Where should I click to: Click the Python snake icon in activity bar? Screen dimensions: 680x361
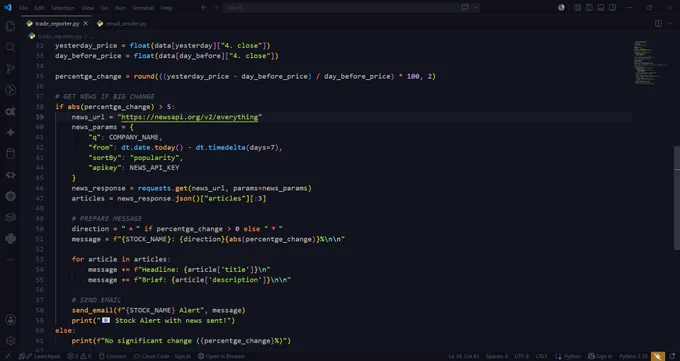click(x=10, y=239)
